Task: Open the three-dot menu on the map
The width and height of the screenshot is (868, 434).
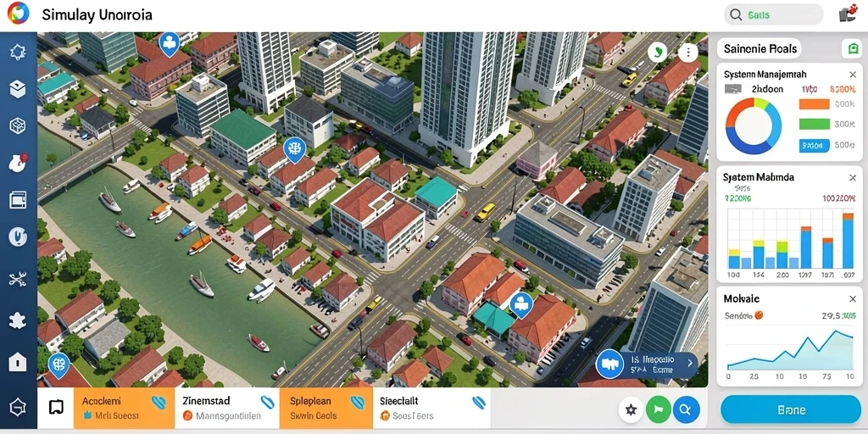Action: pos(688,53)
